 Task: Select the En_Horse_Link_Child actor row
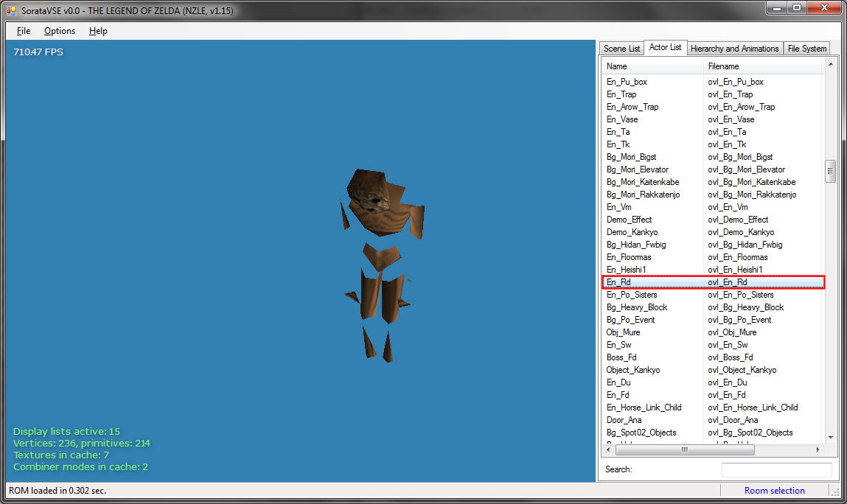click(713, 407)
